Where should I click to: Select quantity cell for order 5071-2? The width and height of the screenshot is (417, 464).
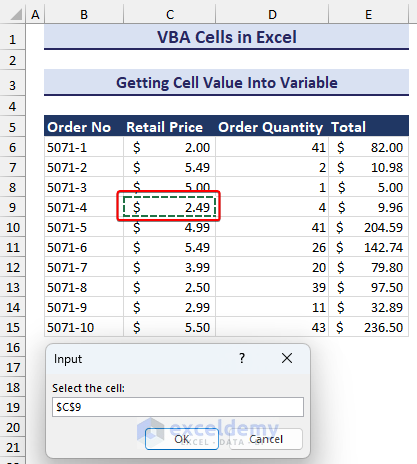pyautogui.click(x=272, y=167)
